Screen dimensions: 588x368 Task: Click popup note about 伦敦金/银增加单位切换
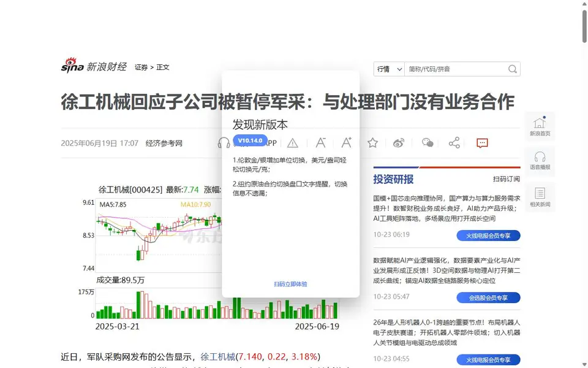tap(290, 165)
